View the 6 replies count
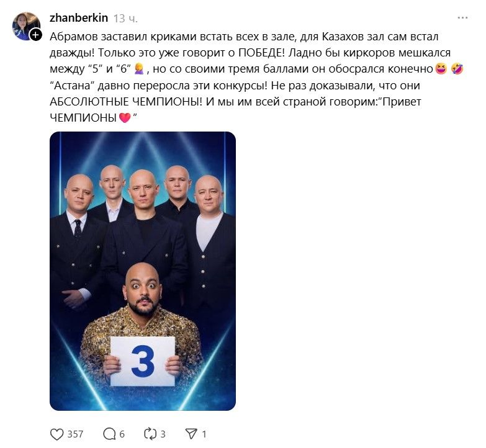This screenshot has width=486, height=448. [x=122, y=434]
